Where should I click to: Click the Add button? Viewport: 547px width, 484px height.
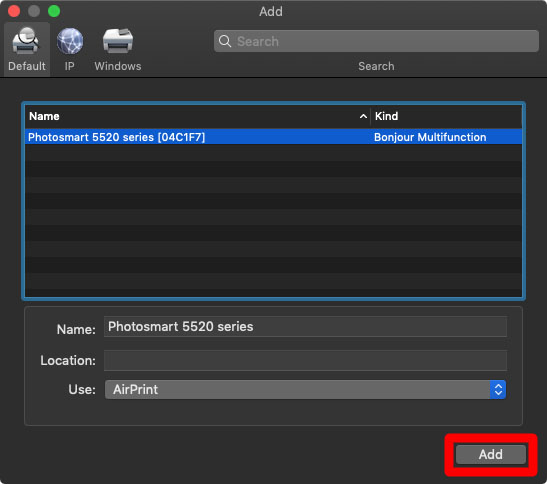click(490, 454)
